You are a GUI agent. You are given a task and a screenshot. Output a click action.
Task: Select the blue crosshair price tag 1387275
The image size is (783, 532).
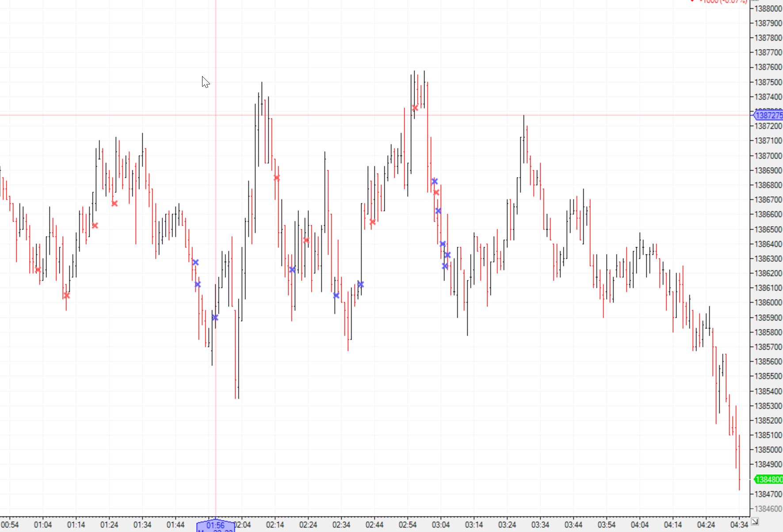coord(768,115)
